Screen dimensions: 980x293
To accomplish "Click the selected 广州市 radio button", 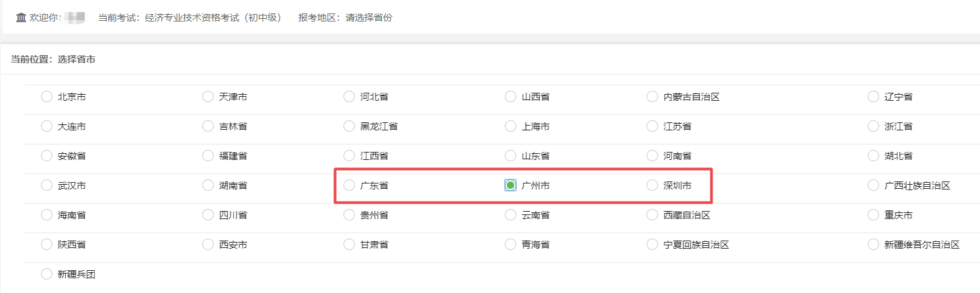I will [510, 185].
